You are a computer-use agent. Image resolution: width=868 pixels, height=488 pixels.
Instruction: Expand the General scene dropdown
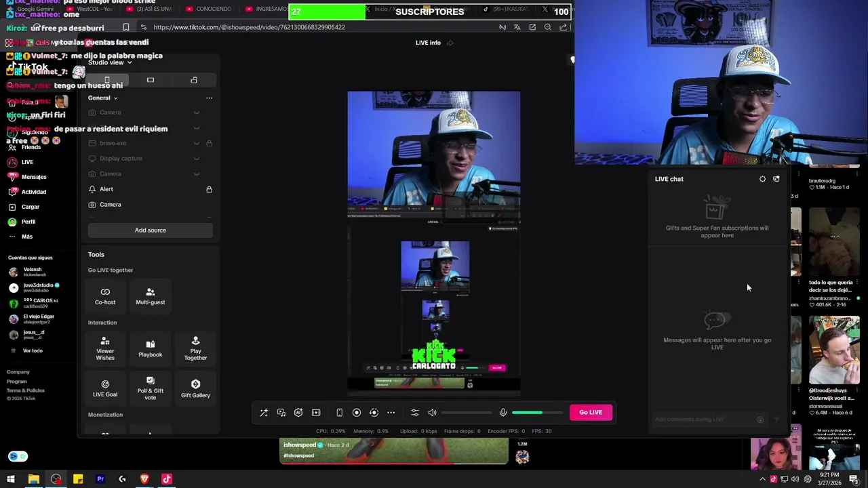click(102, 98)
